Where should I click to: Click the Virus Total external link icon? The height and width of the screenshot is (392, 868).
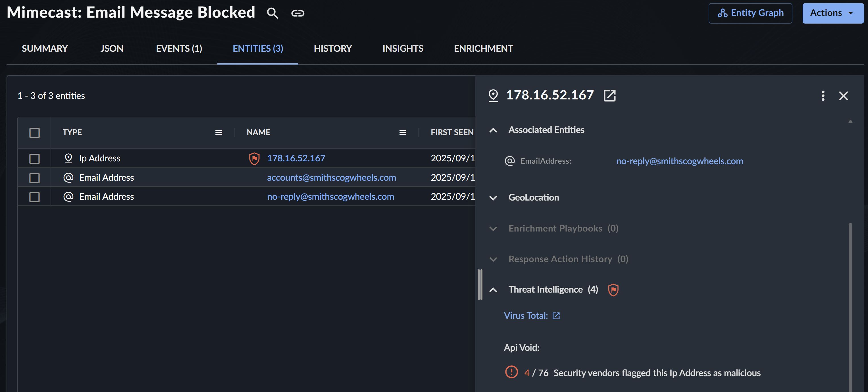click(x=556, y=316)
